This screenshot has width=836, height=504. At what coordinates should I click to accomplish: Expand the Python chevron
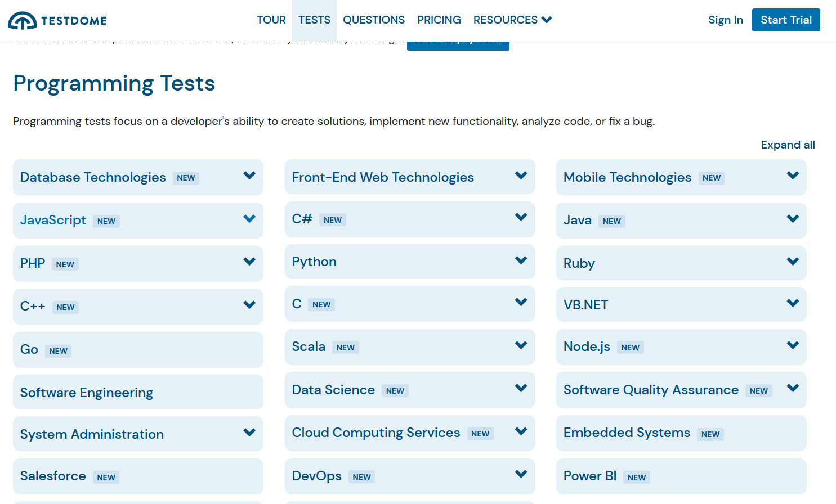(521, 260)
